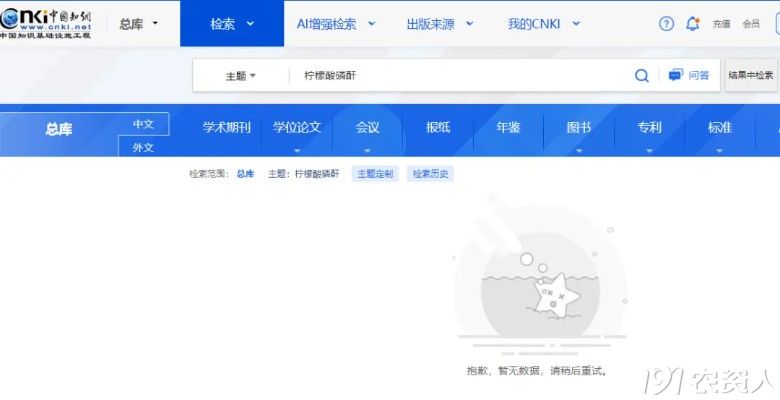Click the 充值 link
Screen dimensions: 780x400
721,23
